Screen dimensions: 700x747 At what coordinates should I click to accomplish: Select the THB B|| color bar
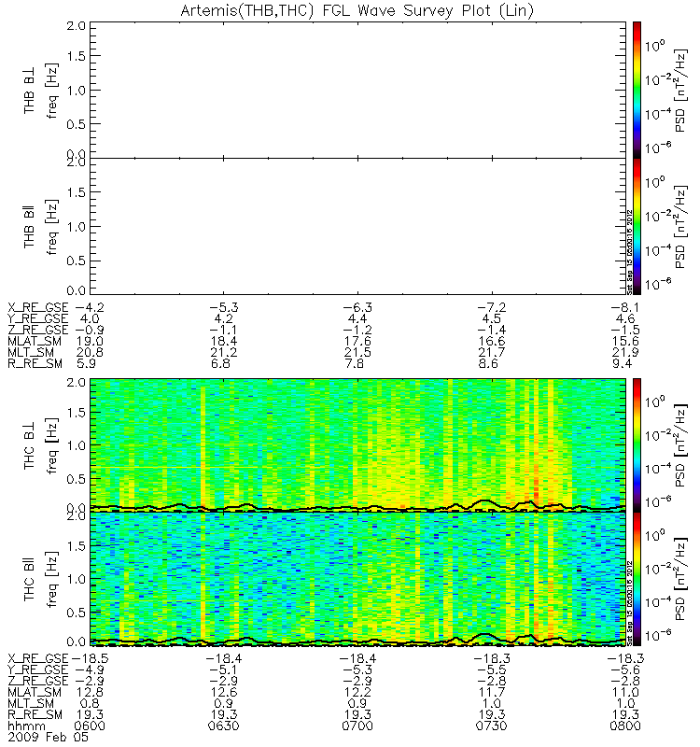pos(637,226)
